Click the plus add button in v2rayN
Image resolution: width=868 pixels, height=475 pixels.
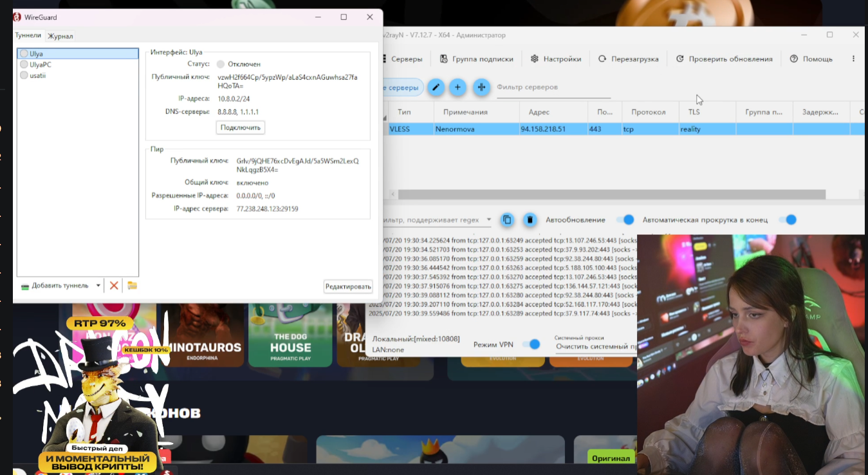pos(457,87)
